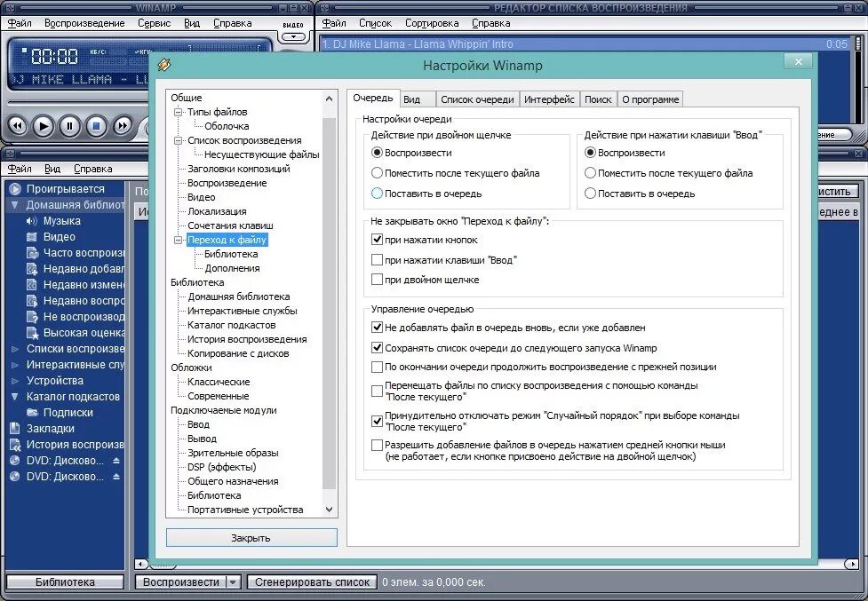The image size is (868, 601).
Task: Uncheck Сохранять список очереди option
Action: [377, 348]
